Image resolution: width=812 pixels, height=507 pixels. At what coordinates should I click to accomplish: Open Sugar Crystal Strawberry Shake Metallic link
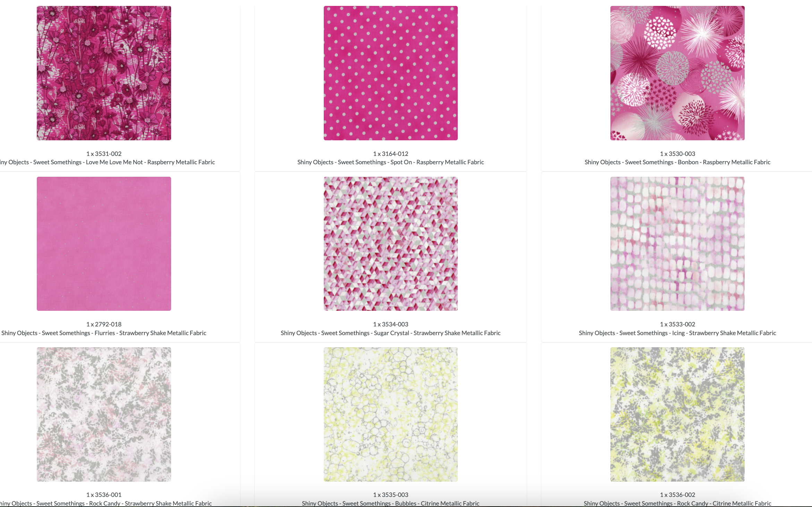390,333
